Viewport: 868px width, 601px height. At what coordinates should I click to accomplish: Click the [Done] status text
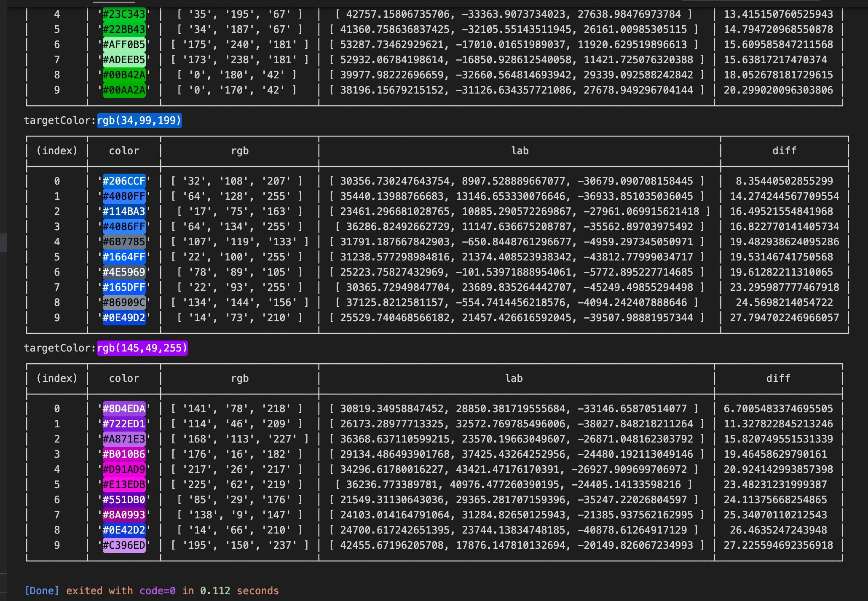(x=42, y=591)
